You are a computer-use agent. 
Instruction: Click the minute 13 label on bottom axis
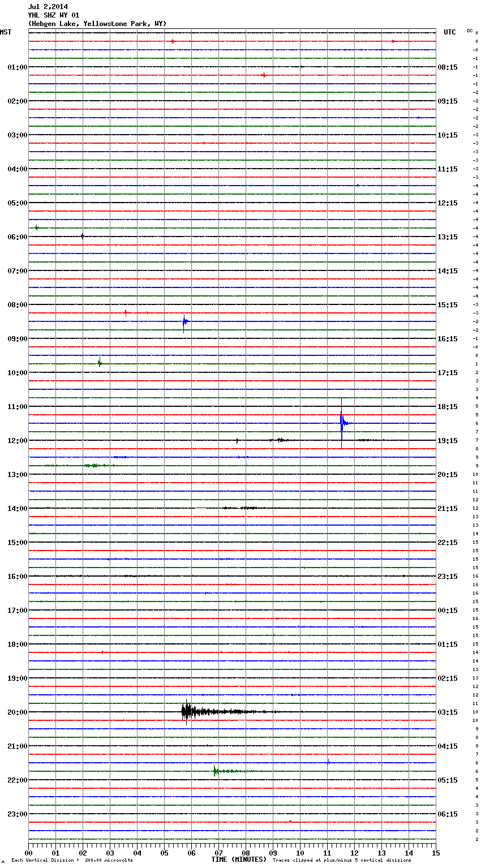tap(381, 853)
